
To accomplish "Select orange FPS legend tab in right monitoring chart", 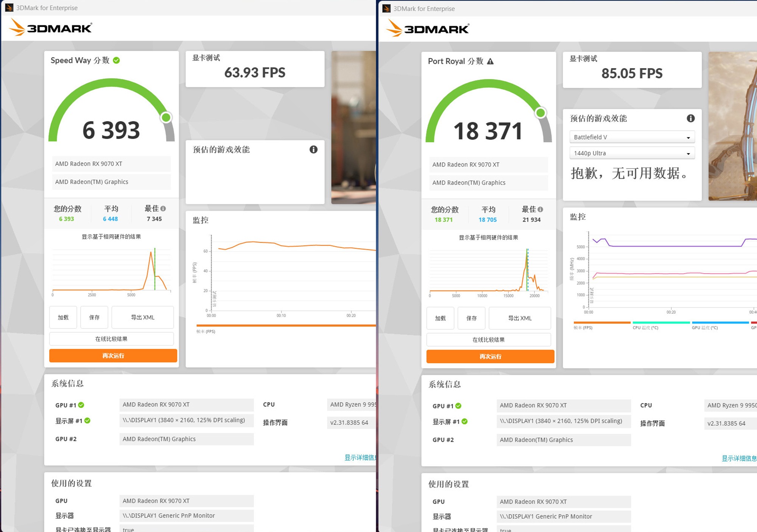I will [601, 325].
